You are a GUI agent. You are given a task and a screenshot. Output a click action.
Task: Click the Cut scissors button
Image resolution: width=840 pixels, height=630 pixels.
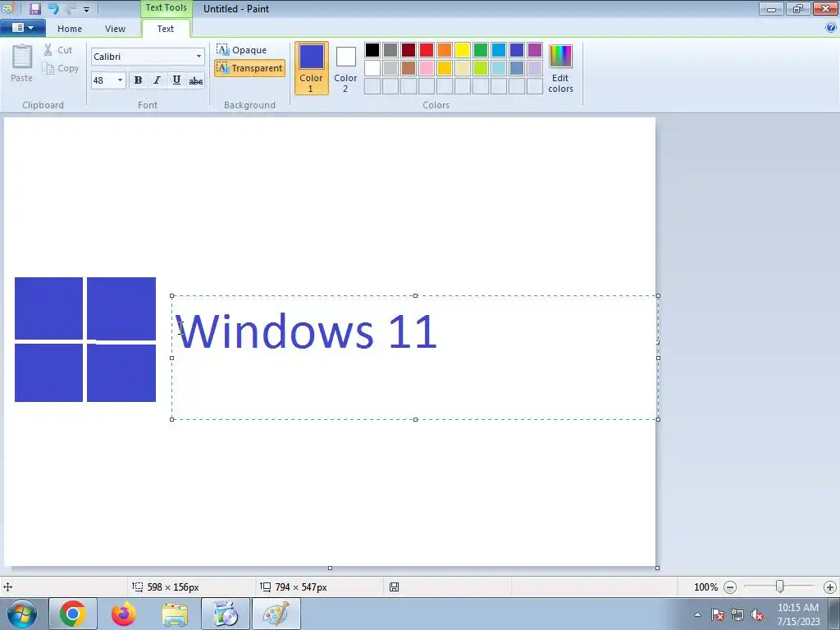tap(58, 50)
